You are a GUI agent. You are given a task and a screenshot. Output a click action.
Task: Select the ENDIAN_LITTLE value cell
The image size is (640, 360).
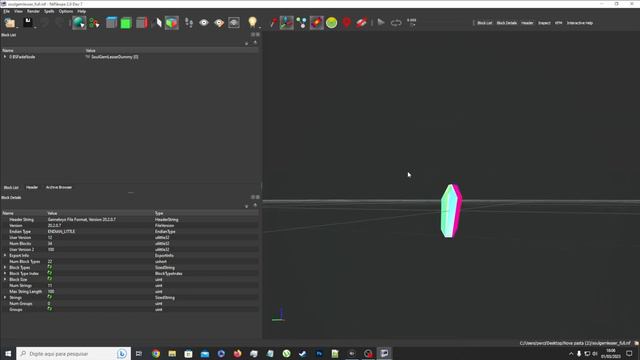pyautogui.click(x=61, y=231)
